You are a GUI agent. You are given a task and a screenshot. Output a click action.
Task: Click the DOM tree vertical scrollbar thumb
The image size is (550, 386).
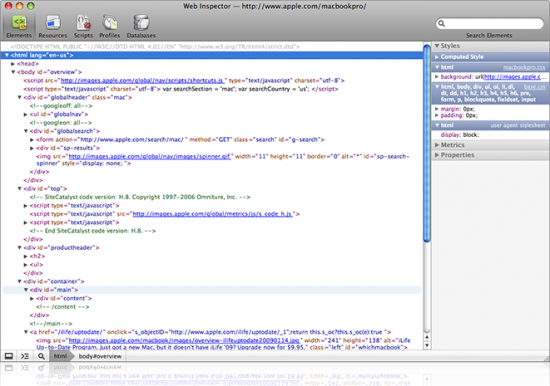(x=427, y=144)
